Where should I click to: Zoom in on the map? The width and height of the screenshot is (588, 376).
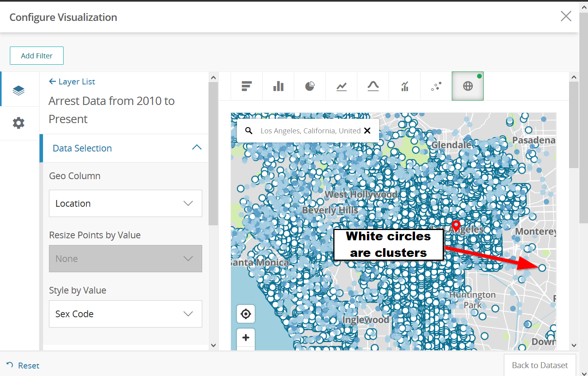click(x=246, y=338)
